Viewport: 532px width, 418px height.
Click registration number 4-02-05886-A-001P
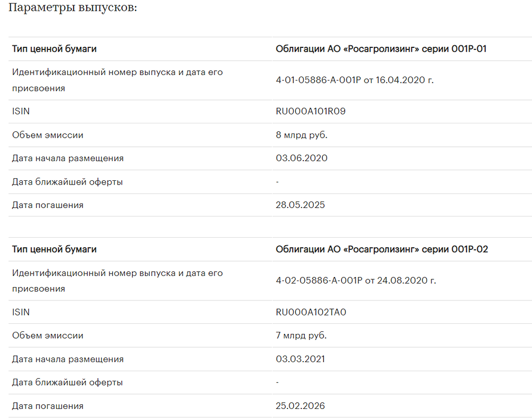(x=319, y=281)
